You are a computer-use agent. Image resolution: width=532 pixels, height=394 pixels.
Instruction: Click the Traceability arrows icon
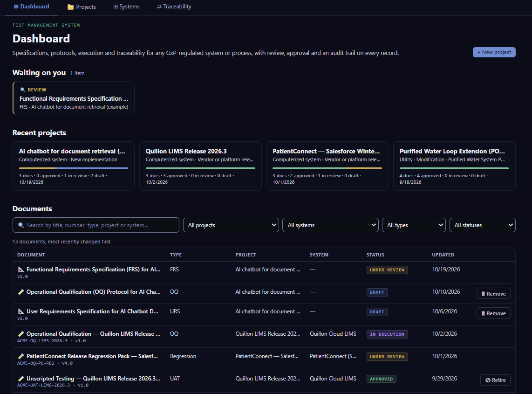159,7
